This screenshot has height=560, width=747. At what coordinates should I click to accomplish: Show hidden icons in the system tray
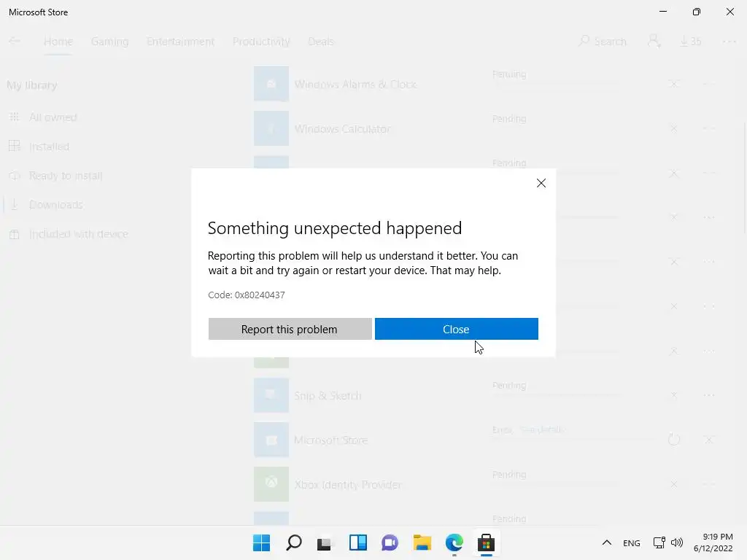tap(606, 542)
